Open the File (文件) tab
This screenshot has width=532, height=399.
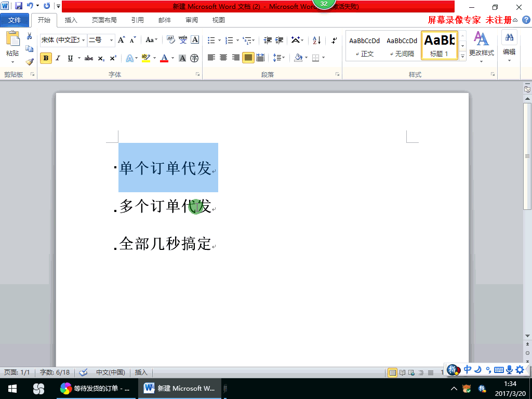click(x=15, y=20)
